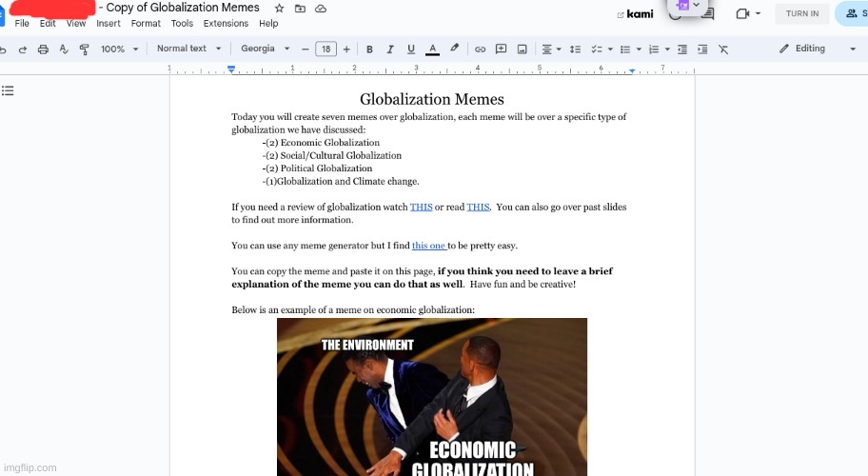This screenshot has height=476, width=868.
Task: Open the Tools menu
Action: pyautogui.click(x=182, y=23)
